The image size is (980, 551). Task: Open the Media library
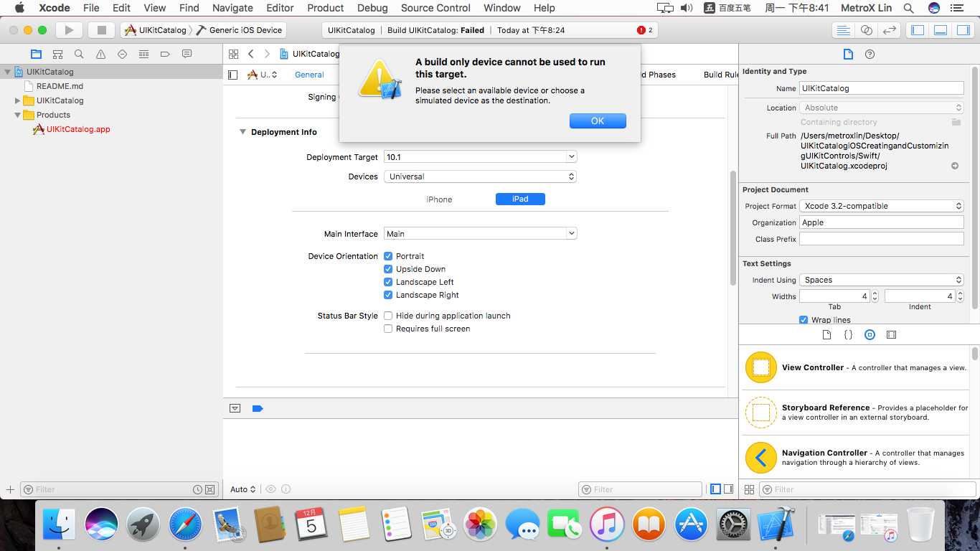891,334
